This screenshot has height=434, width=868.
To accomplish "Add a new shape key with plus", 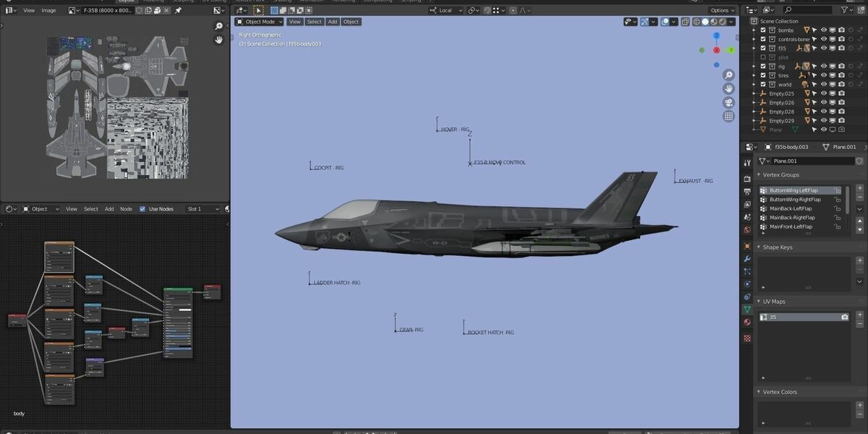I will (860, 261).
